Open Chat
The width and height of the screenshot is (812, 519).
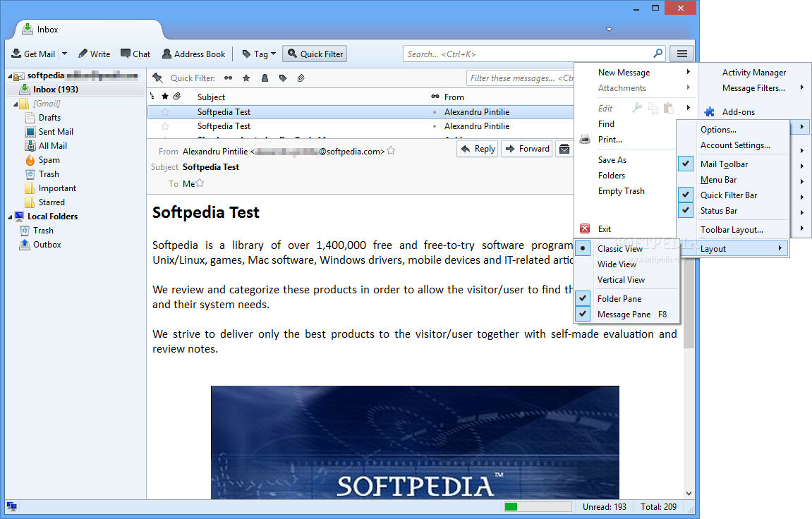pyautogui.click(x=135, y=54)
